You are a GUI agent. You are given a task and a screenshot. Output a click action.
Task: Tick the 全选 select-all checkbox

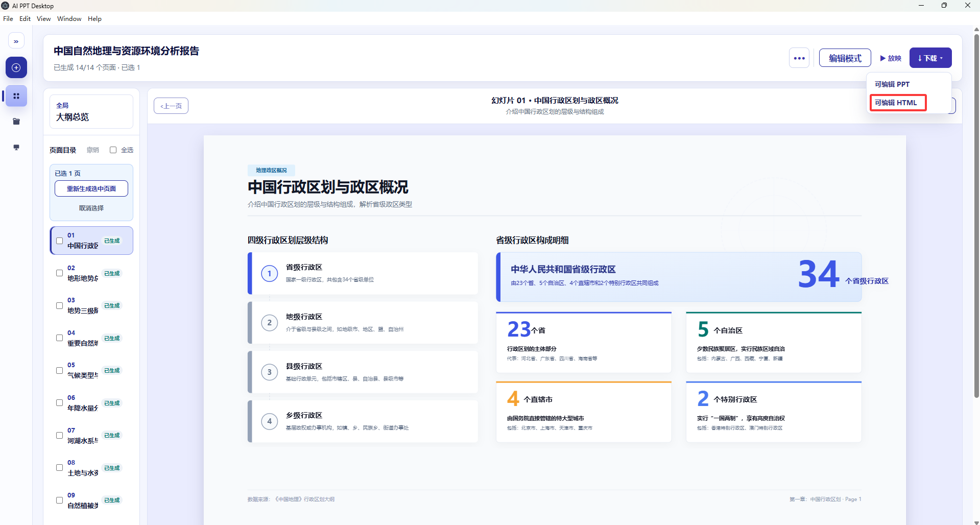pos(113,150)
